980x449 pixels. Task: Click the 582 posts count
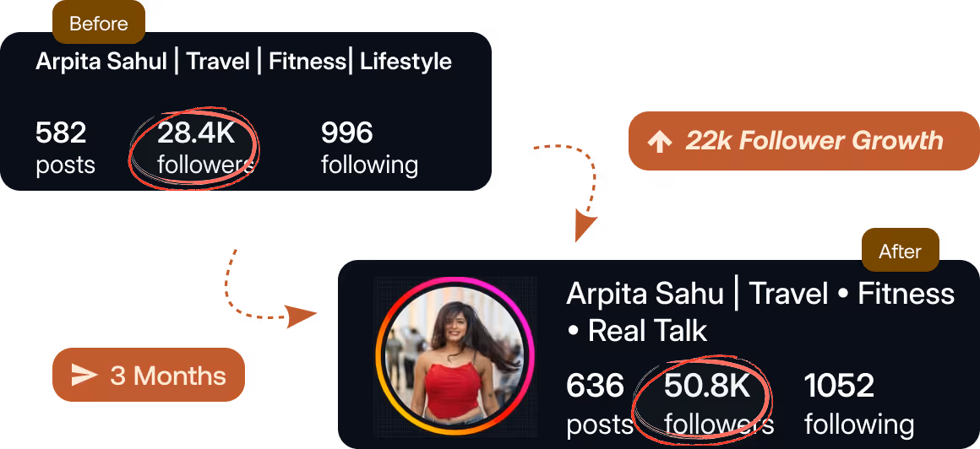point(65,149)
